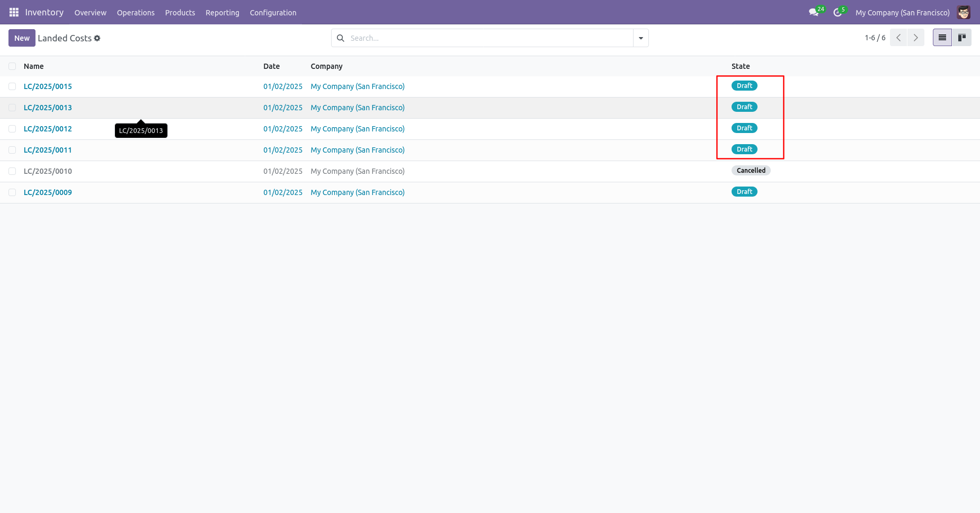Image resolution: width=980 pixels, height=513 pixels.
Task: Open cancelled record LC/2025/0010
Action: (x=48, y=171)
